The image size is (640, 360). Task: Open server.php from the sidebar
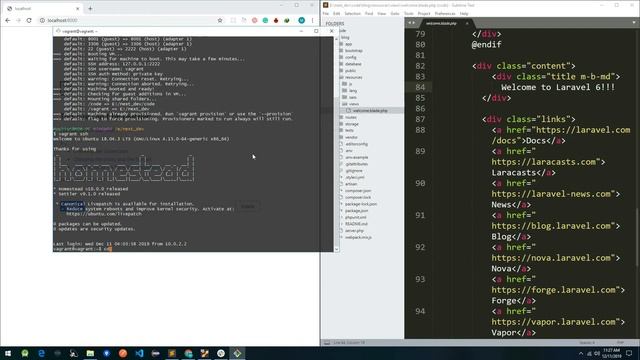pyautogui.click(x=354, y=231)
